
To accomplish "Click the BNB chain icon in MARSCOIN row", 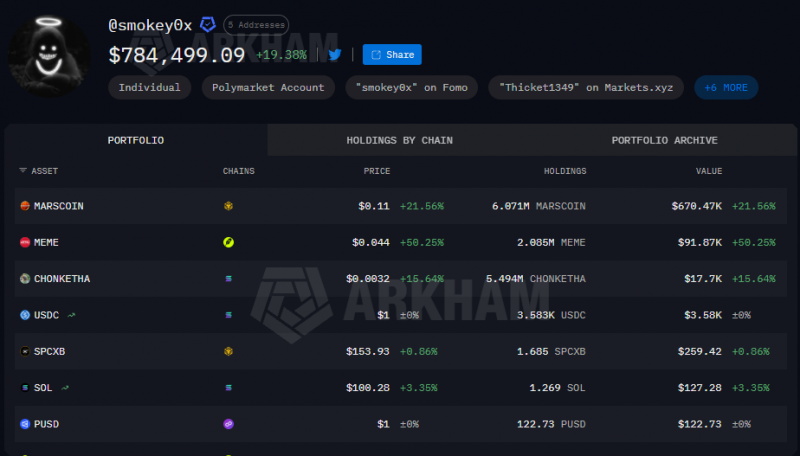I will coord(228,206).
